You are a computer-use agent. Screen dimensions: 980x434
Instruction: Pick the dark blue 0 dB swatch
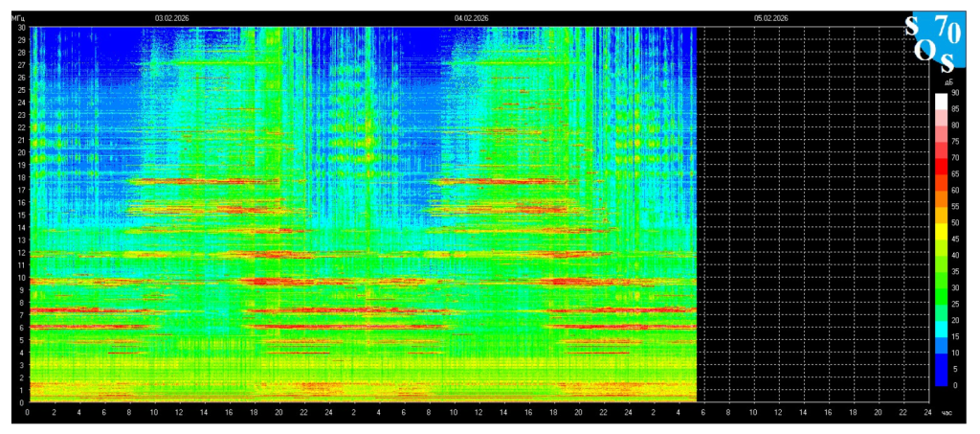coord(942,378)
